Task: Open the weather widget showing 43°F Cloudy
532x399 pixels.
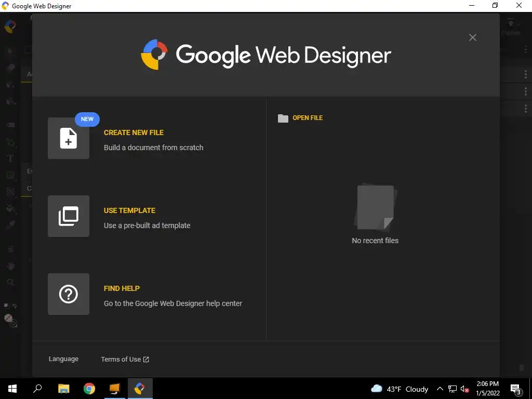Action: coord(400,389)
